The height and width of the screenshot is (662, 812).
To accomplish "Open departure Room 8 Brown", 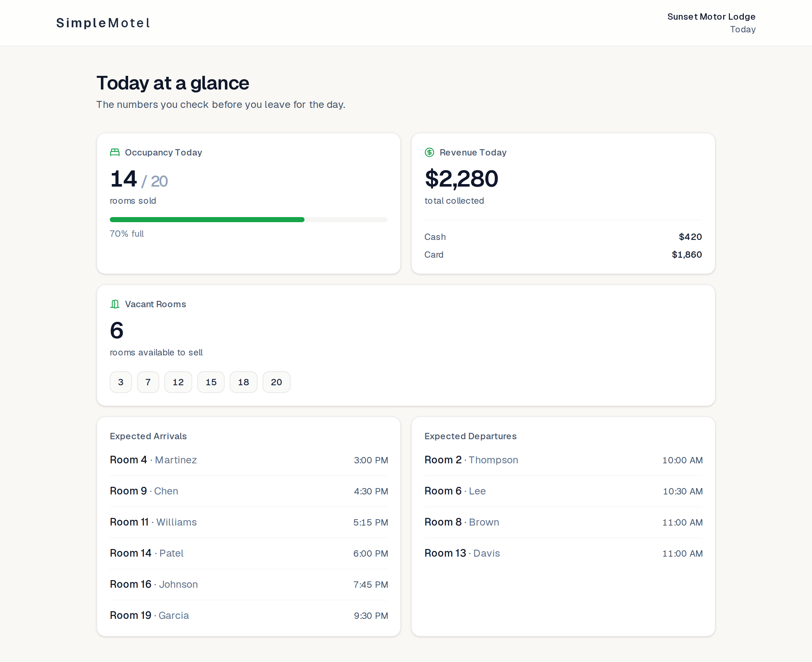I will pyautogui.click(x=563, y=522).
